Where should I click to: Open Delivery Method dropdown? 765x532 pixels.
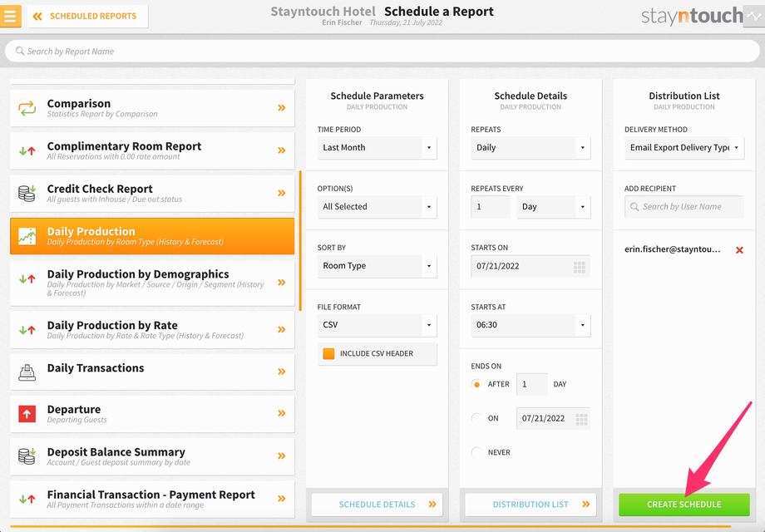pyautogui.click(x=684, y=148)
